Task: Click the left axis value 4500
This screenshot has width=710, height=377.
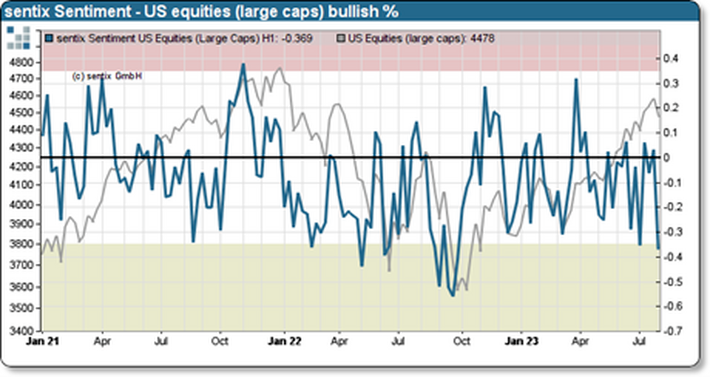Action: click(21, 113)
